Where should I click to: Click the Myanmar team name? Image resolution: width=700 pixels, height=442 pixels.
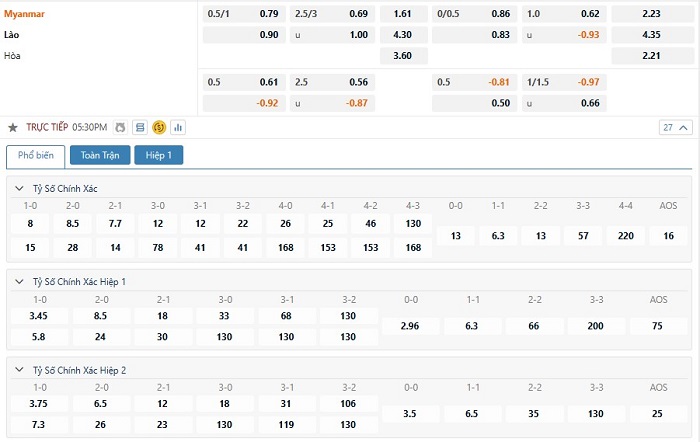pos(25,14)
